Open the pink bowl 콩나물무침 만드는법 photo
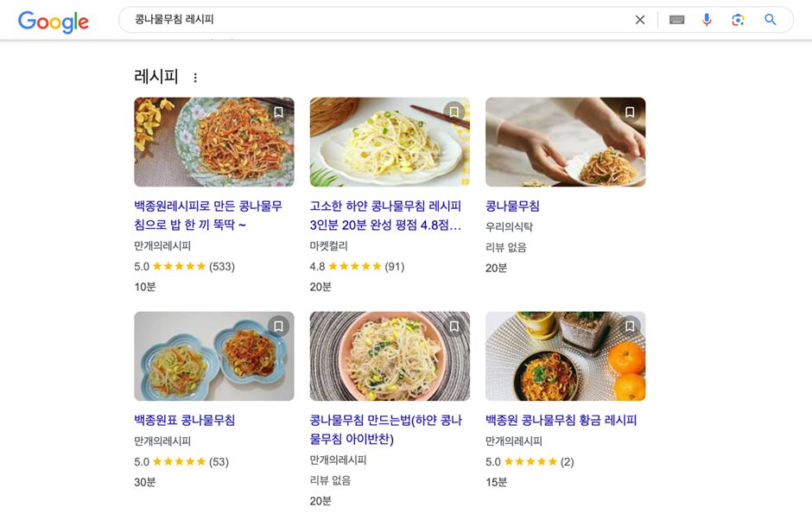This screenshot has height=514, width=812. point(390,357)
